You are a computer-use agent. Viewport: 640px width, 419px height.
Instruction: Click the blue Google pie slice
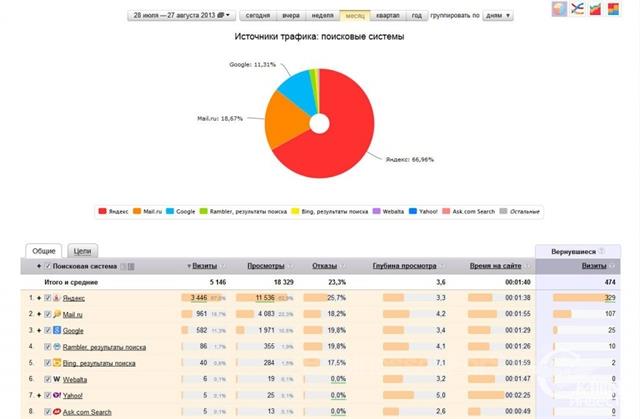299,91
